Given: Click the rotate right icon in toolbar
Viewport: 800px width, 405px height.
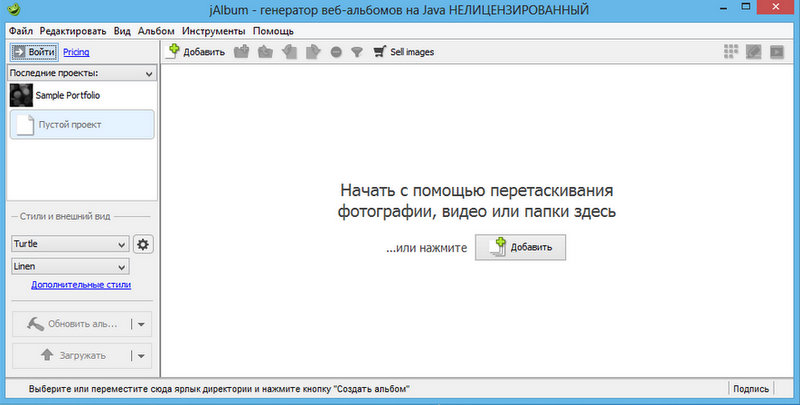Looking at the screenshot, I should pyautogui.click(x=313, y=52).
